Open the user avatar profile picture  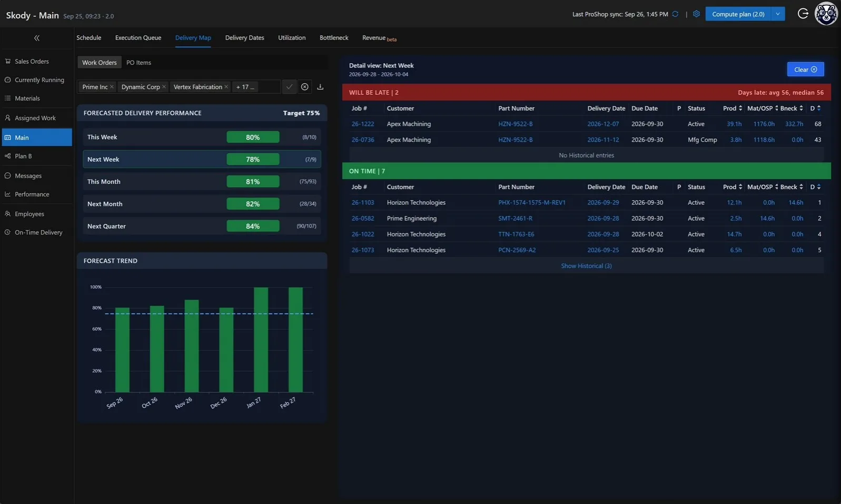(826, 14)
